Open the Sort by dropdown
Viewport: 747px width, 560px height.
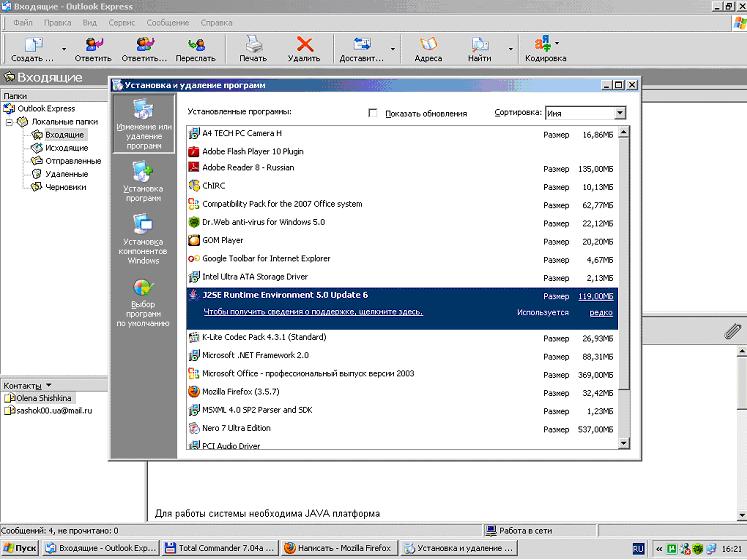pos(619,113)
